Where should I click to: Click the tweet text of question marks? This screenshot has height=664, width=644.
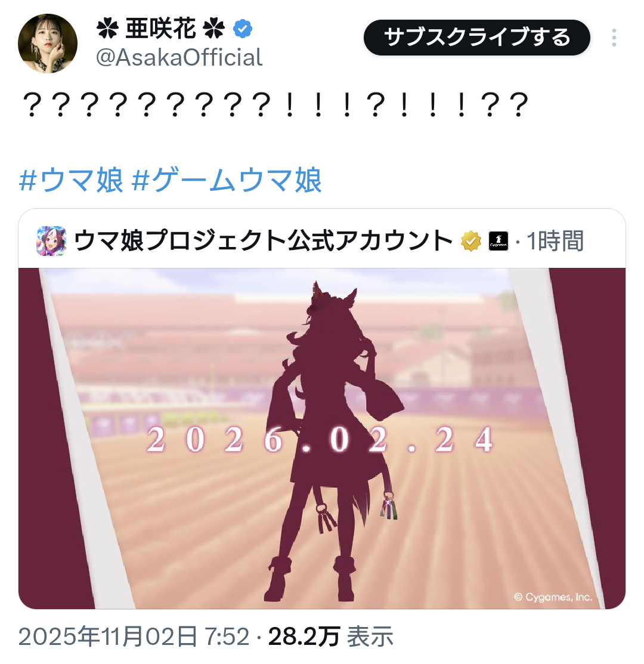275,105
